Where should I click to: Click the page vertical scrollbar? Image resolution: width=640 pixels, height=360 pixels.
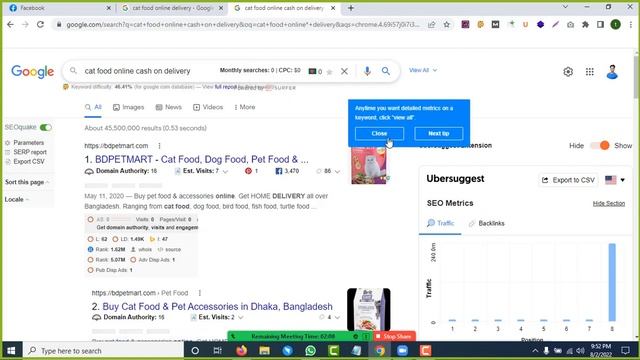[636, 78]
